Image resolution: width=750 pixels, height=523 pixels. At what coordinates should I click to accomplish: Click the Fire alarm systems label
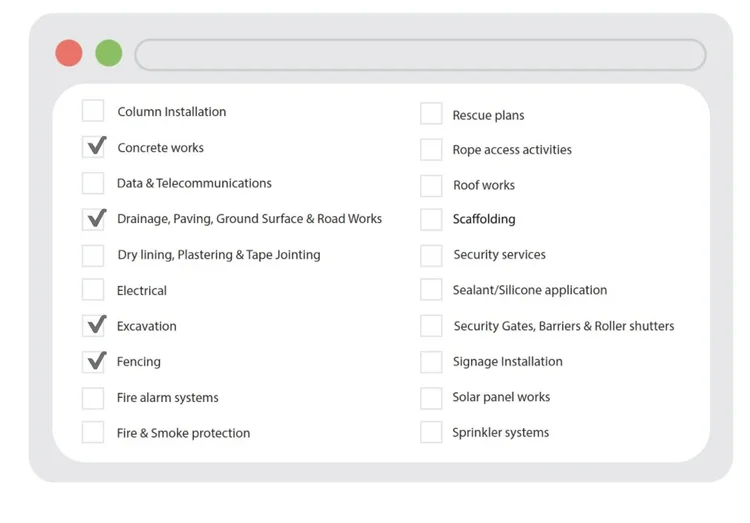pyautogui.click(x=167, y=398)
